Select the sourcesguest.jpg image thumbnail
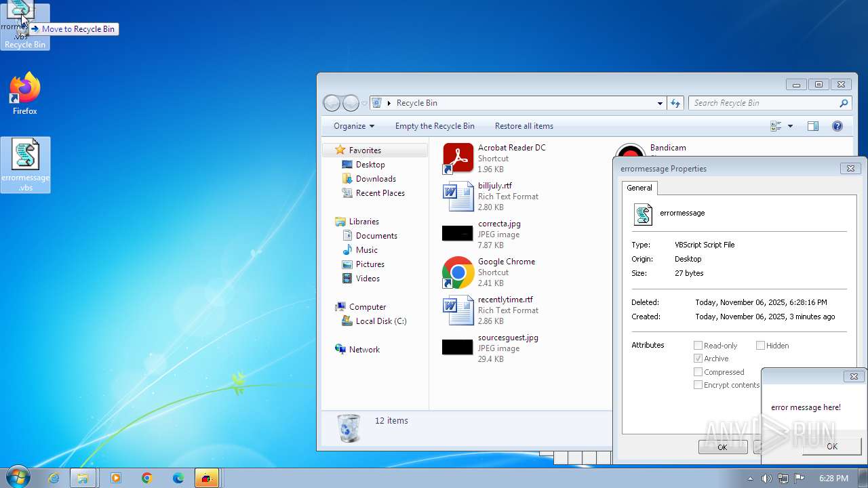868x488 pixels. tap(458, 347)
